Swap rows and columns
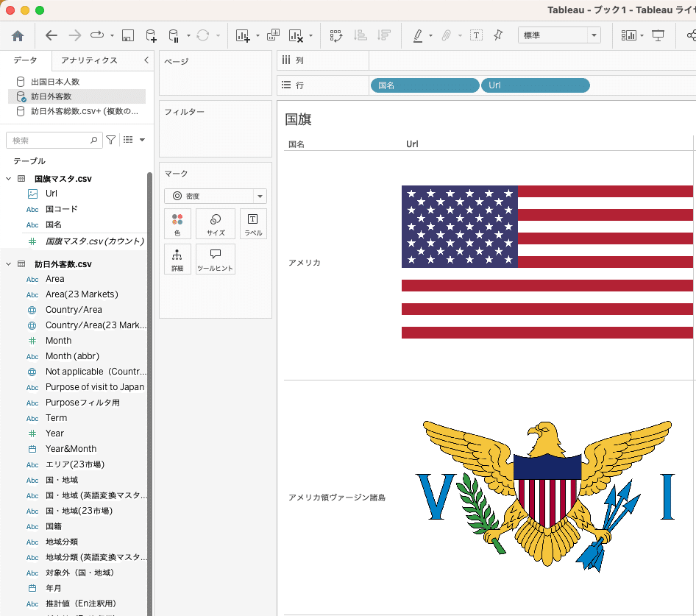The width and height of the screenshot is (696, 616). tap(336, 35)
